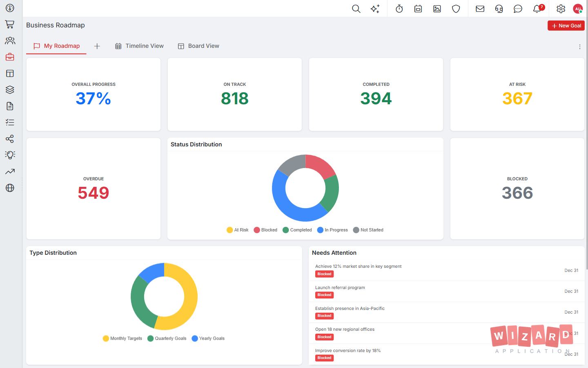Open the Overdue 549 card
588x368 pixels.
click(x=94, y=188)
